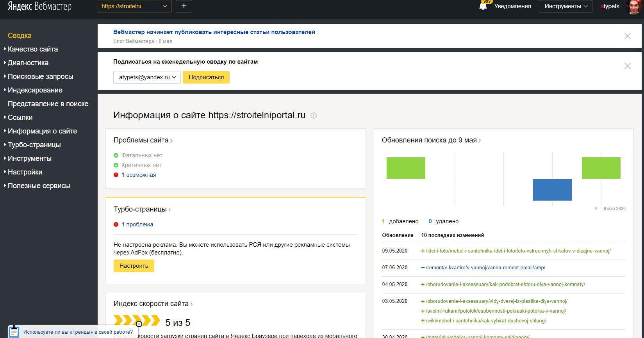Viewport: 644px width, 338px height.
Task: Click the 04.05.2020 update date
Action: [395, 285]
